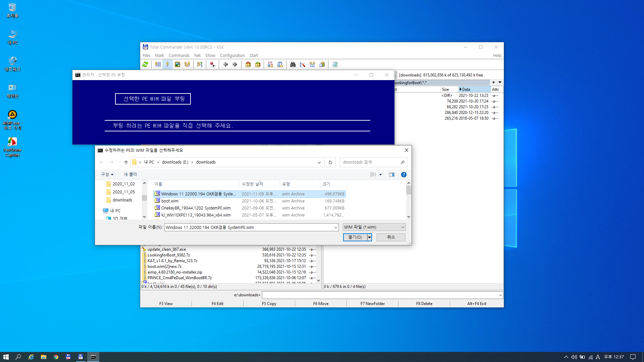Image resolution: width=644 pixels, height=362 pixels.
Task: Open the WIM 파일 (*.wim) file type dropdown
Action: (374, 227)
